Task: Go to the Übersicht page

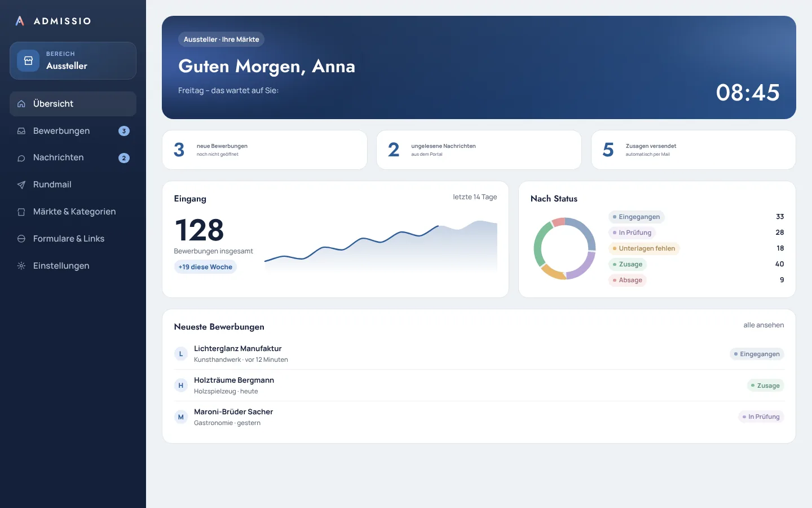Action: coord(73,104)
